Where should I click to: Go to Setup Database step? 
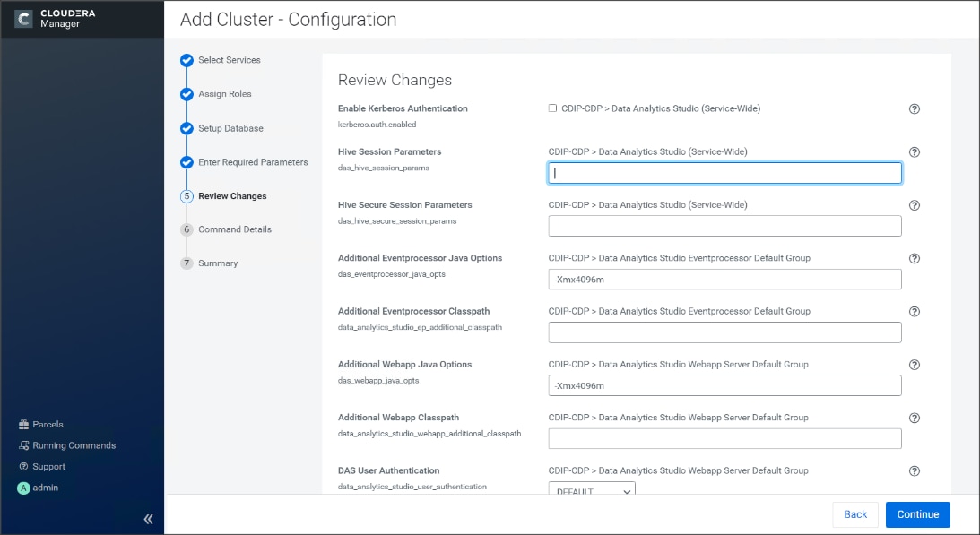click(x=230, y=128)
